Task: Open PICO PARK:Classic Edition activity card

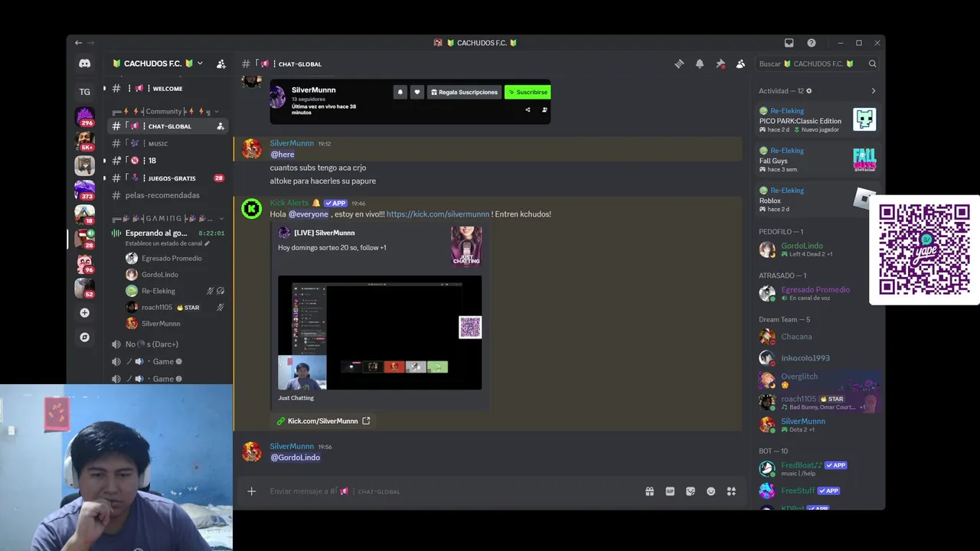Action: 816,120
